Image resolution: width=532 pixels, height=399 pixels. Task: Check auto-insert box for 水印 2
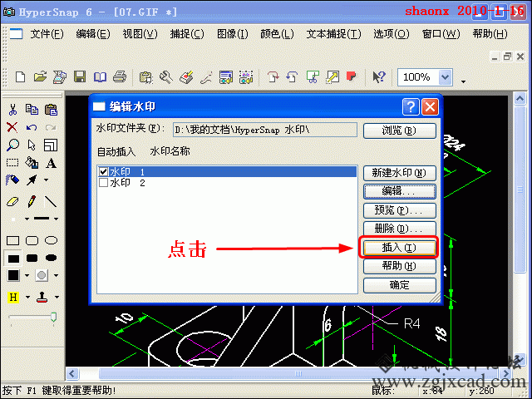(x=103, y=183)
